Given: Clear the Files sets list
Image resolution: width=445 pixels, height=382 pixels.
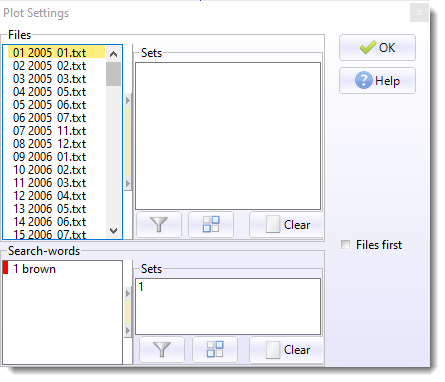Looking at the screenshot, I should 286,224.
